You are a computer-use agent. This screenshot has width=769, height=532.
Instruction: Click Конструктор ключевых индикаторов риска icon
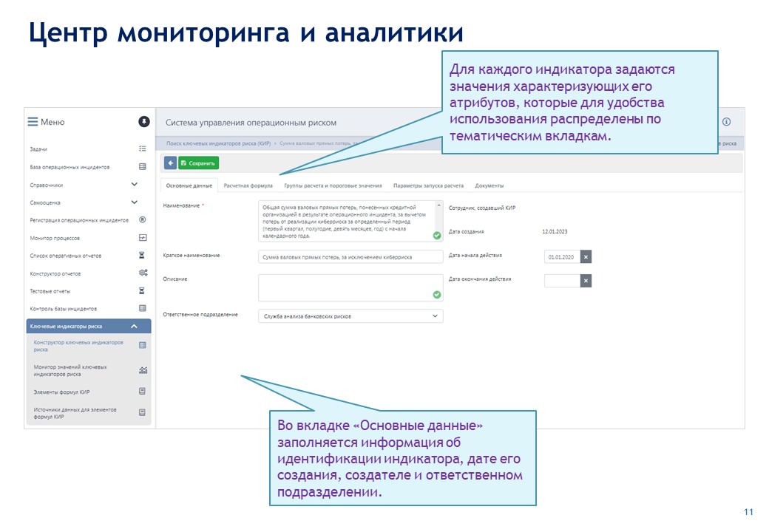(x=142, y=345)
